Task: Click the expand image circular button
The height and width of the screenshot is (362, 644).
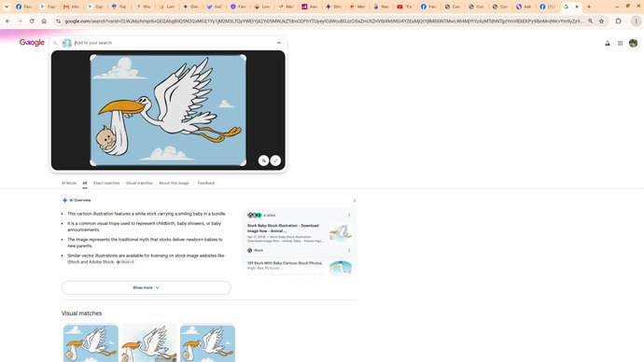Action: (x=275, y=160)
